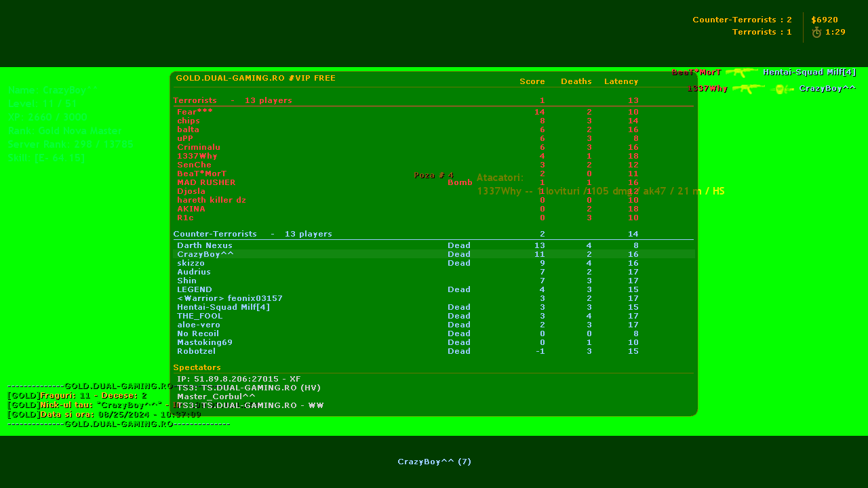Select player skizzo in the scoreboard
The image size is (868, 488).
tap(191, 263)
